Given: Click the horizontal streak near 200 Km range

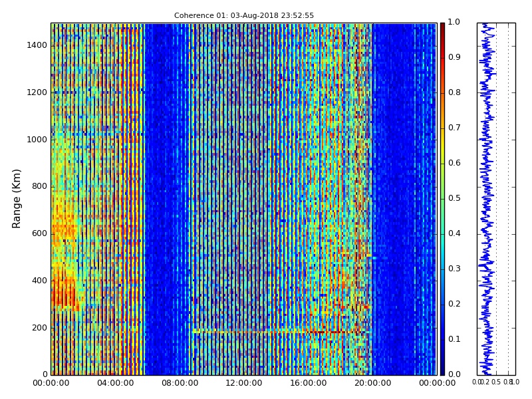Looking at the screenshot, I should tap(281, 331).
